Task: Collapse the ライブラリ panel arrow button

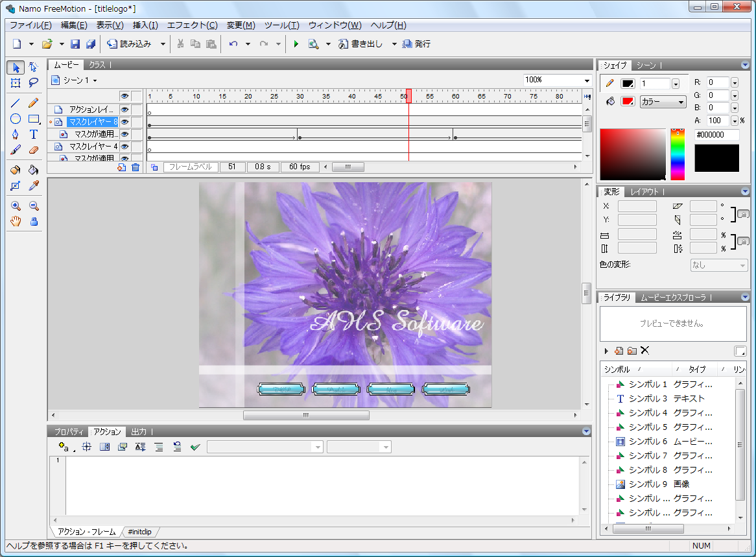Action: click(x=745, y=297)
